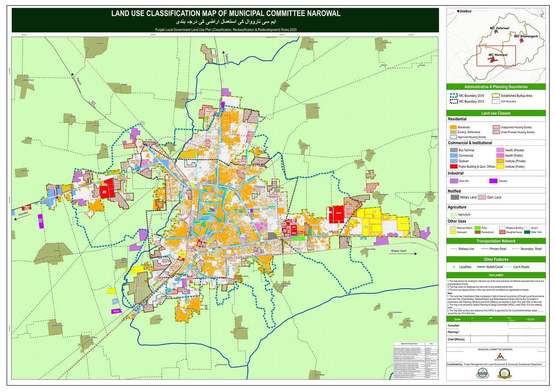Select the blue Commercial legend swatch
The width and height of the screenshot is (555, 392).
454,155
